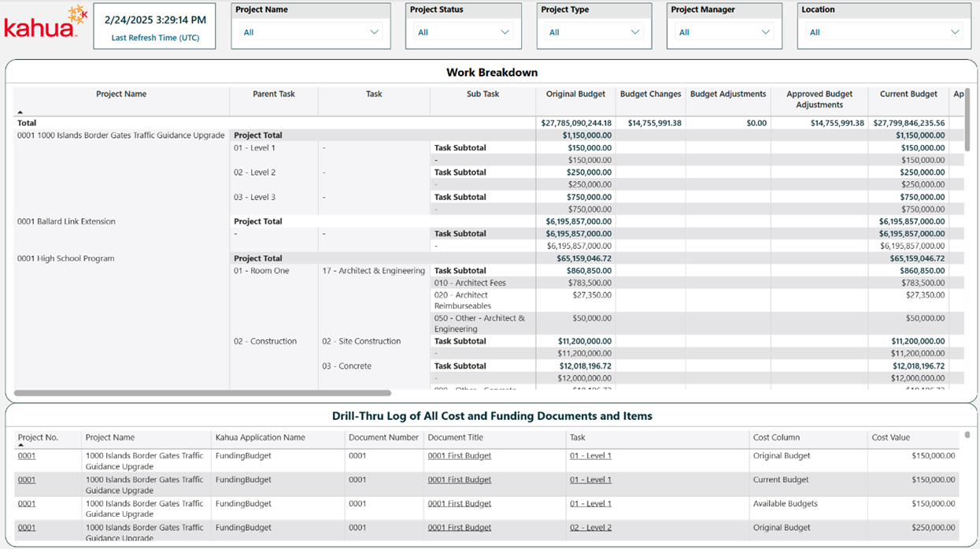Follow the 02 - Level 2 task link
Viewport: 980px width, 549px height.
click(590, 528)
